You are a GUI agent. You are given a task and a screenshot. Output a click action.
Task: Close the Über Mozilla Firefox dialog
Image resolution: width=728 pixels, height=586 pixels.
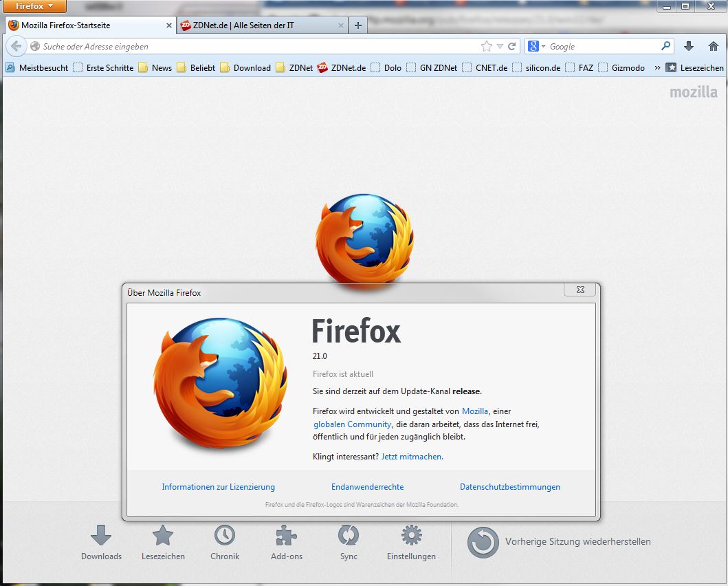pyautogui.click(x=580, y=290)
